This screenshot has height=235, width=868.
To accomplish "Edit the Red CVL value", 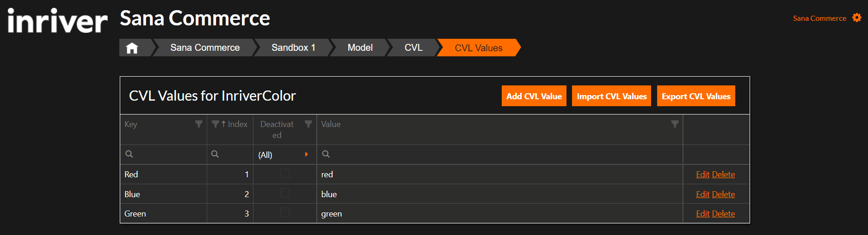I will (x=703, y=175).
